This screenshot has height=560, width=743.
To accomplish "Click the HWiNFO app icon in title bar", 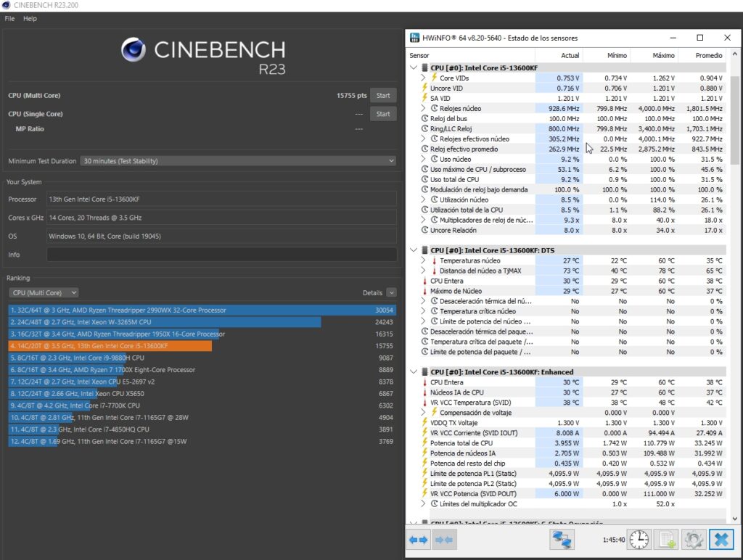I will click(415, 38).
